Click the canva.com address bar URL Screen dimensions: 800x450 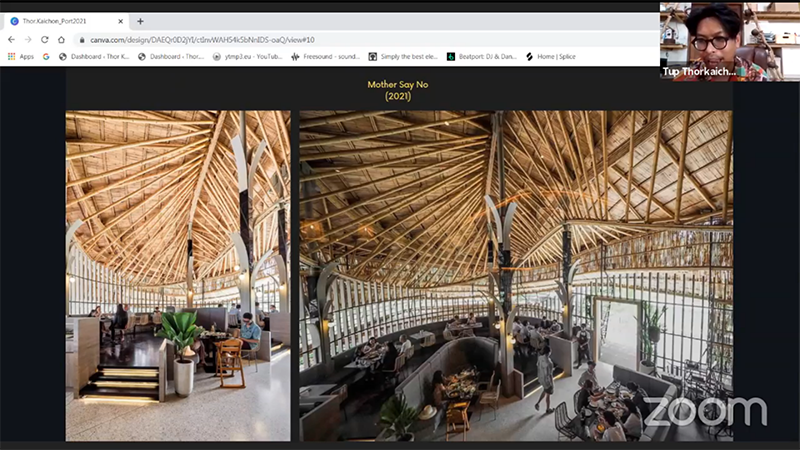[x=202, y=40]
